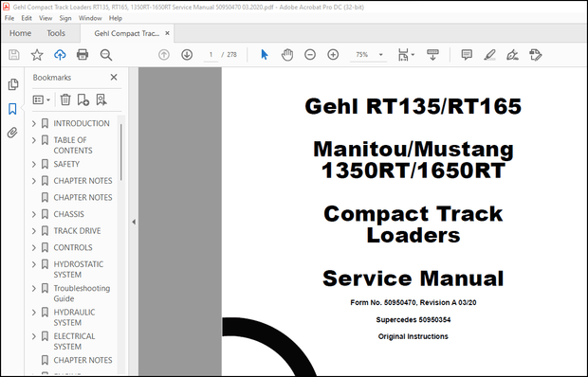
Task: Go to next page arrow icon
Action: click(x=187, y=55)
